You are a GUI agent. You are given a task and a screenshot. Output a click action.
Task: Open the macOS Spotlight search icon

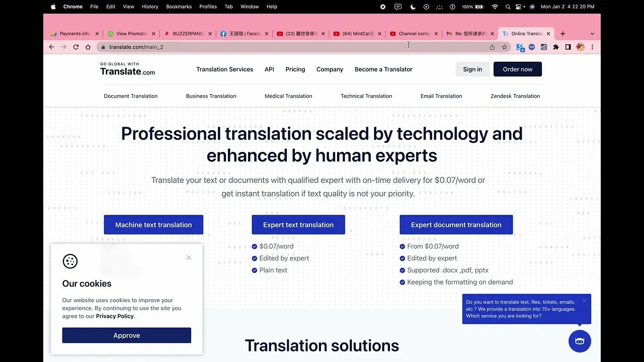[508, 7]
